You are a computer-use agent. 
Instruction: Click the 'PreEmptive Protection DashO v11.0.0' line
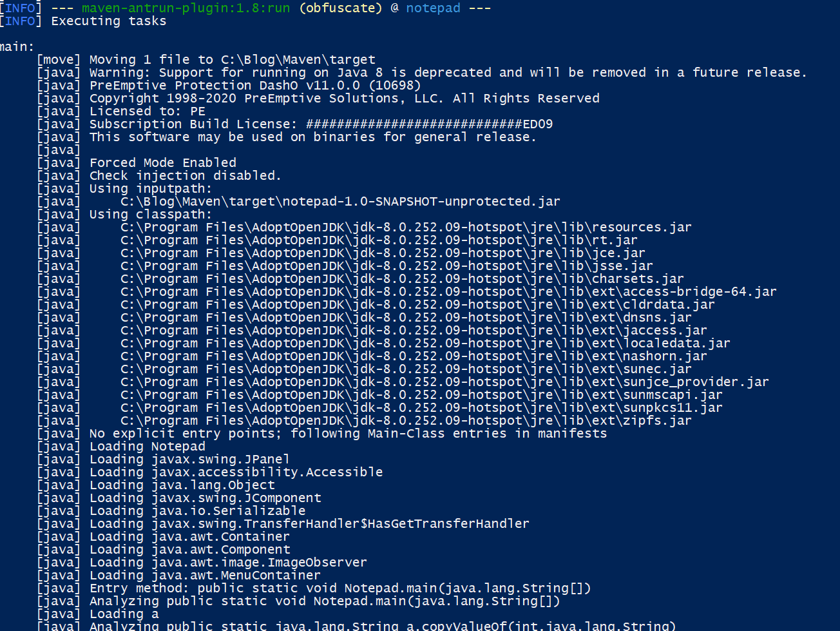click(255, 86)
